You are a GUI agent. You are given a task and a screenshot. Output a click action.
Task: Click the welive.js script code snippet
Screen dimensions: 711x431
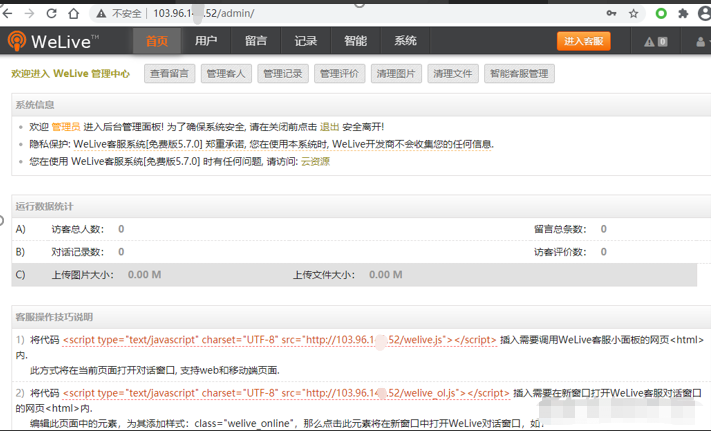click(x=280, y=340)
